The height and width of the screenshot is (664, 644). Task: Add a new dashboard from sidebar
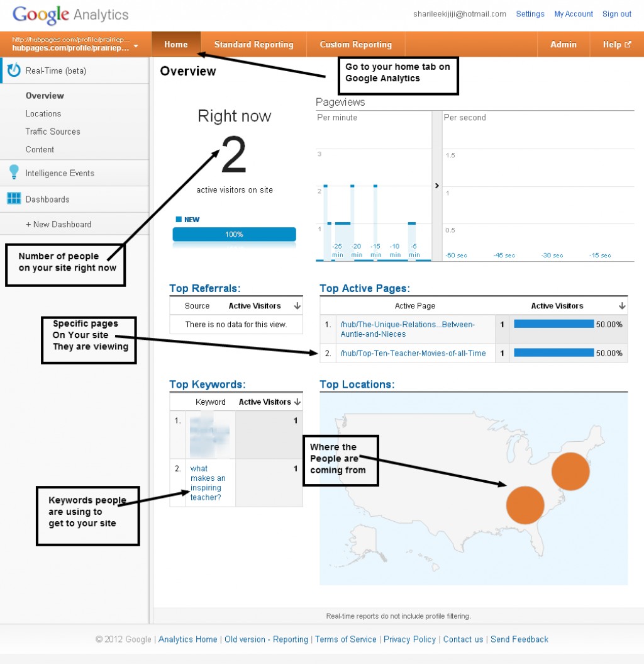click(x=58, y=224)
